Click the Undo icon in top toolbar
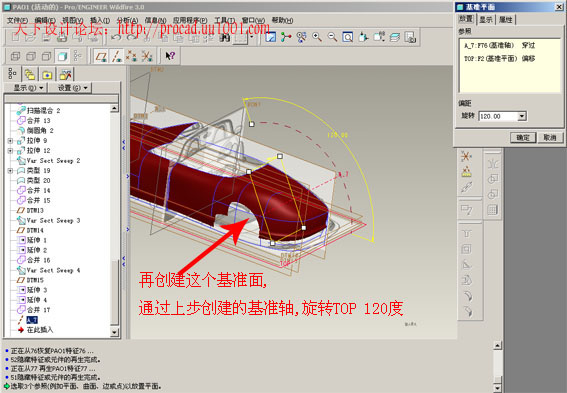Viewport: 567px width, 393px height. coord(116,37)
